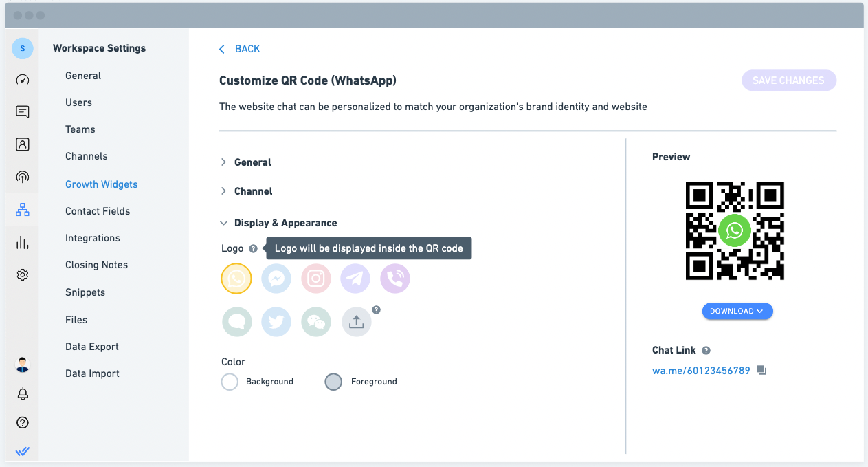Open Data Export settings
The image size is (868, 467).
[92, 347]
